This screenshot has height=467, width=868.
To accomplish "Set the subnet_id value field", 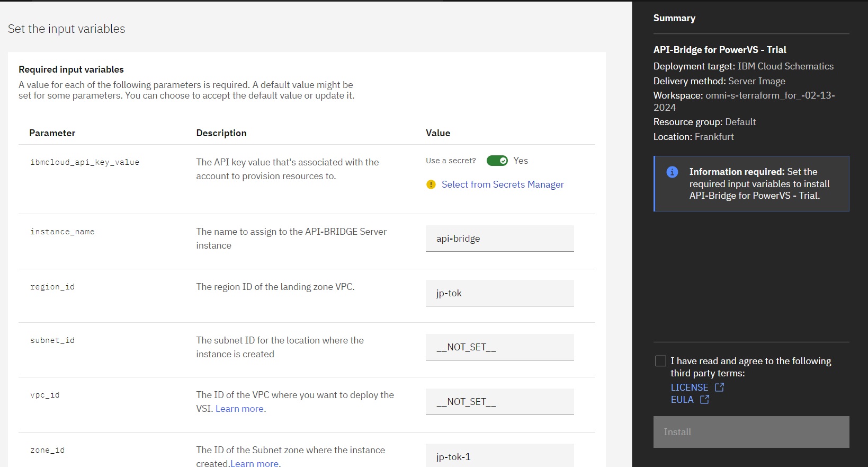I will pyautogui.click(x=500, y=347).
